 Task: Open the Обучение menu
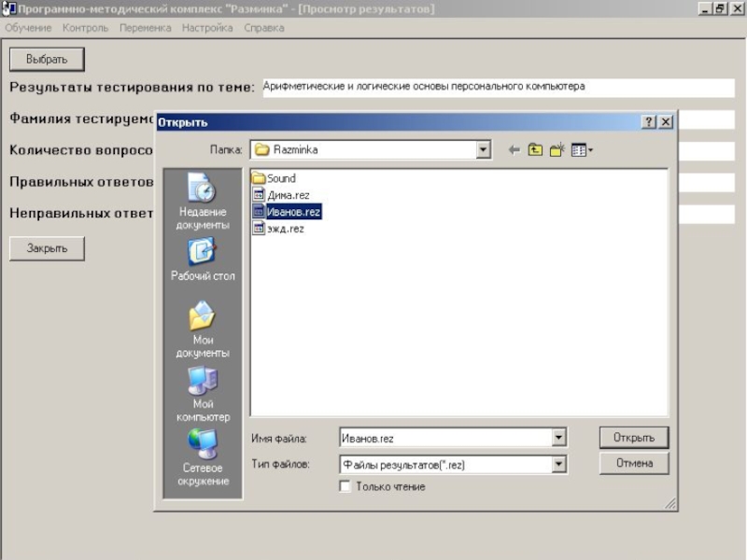click(x=28, y=28)
